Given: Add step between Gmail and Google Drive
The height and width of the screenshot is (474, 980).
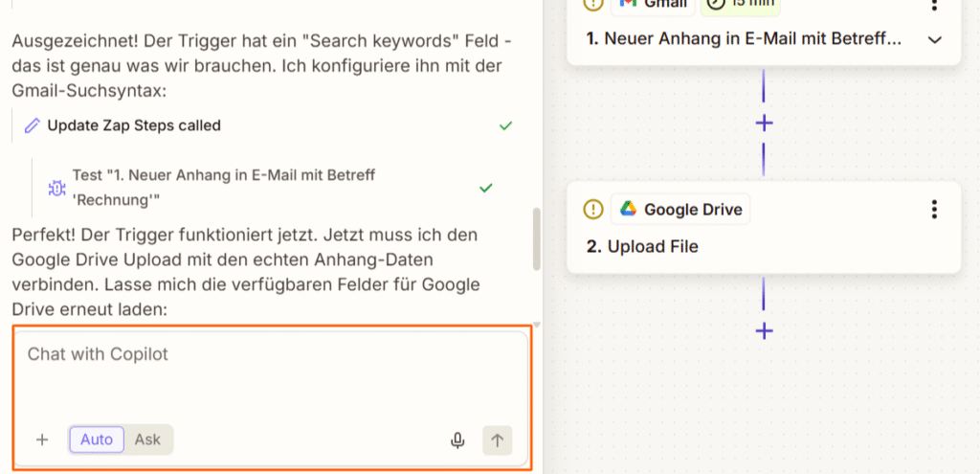Looking at the screenshot, I should coord(764,123).
